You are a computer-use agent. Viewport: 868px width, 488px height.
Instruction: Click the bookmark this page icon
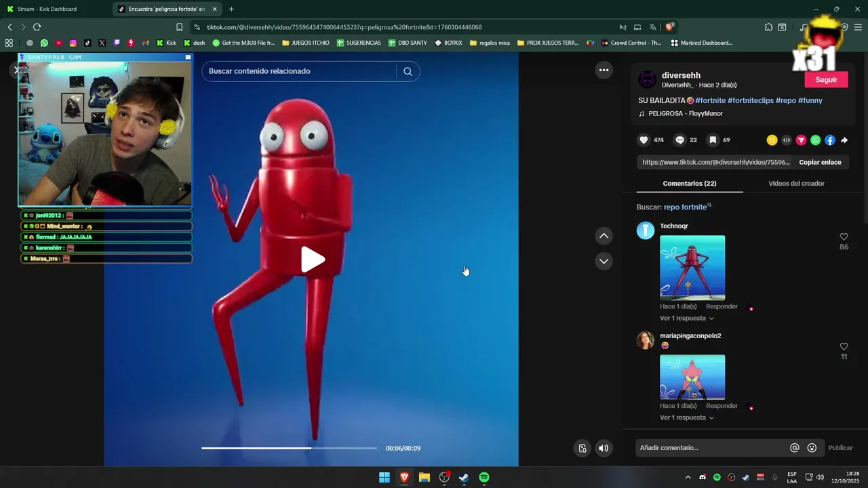pyautogui.click(x=179, y=27)
